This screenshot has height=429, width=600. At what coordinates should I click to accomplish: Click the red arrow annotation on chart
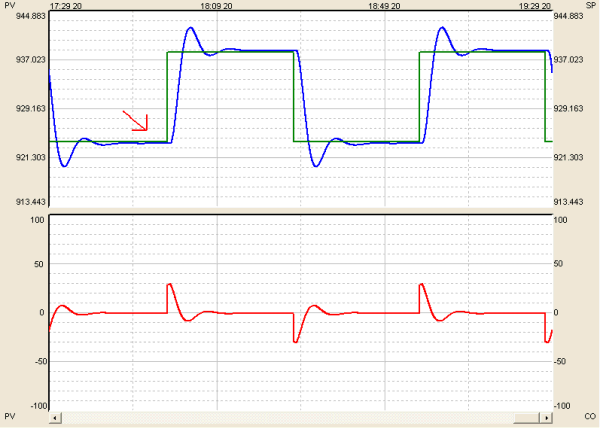[x=136, y=121]
